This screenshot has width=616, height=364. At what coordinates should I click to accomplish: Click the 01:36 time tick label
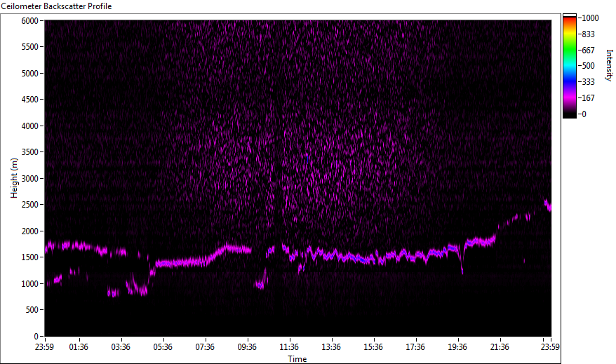pyautogui.click(x=79, y=347)
